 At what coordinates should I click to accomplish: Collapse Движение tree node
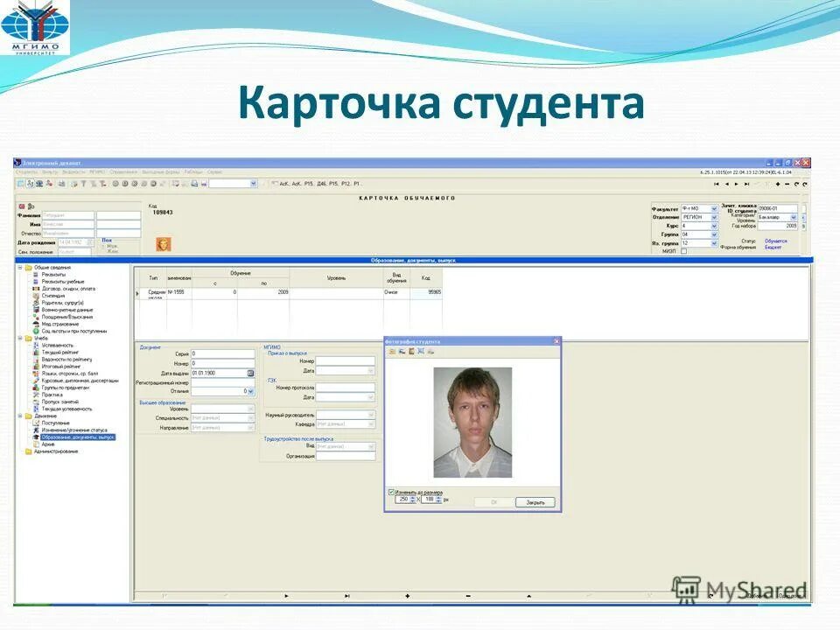[x=20, y=416]
